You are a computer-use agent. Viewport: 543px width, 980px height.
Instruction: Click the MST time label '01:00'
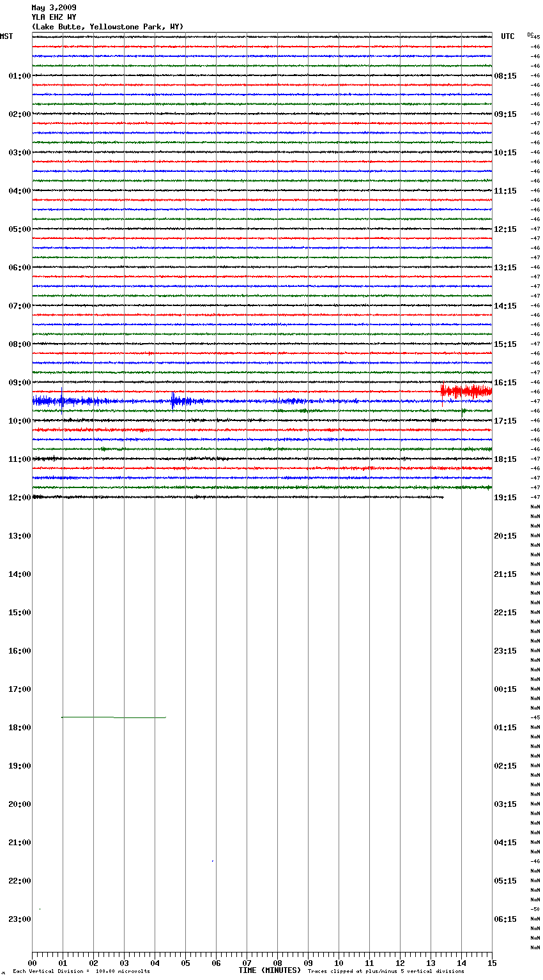coord(20,76)
